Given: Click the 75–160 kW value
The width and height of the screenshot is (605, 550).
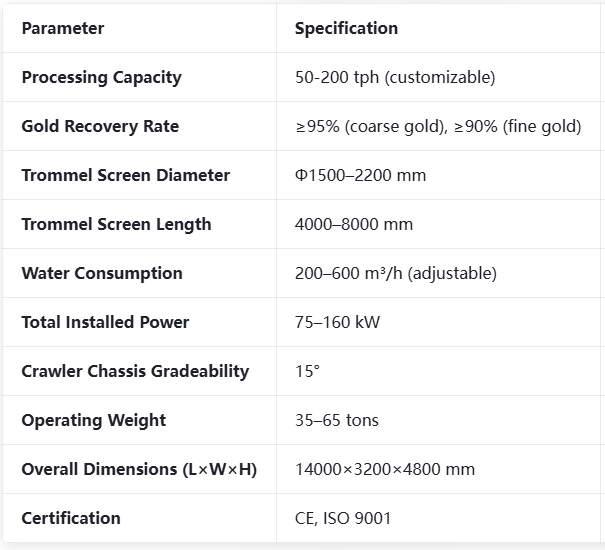Looking at the screenshot, I should pyautogui.click(x=337, y=322).
